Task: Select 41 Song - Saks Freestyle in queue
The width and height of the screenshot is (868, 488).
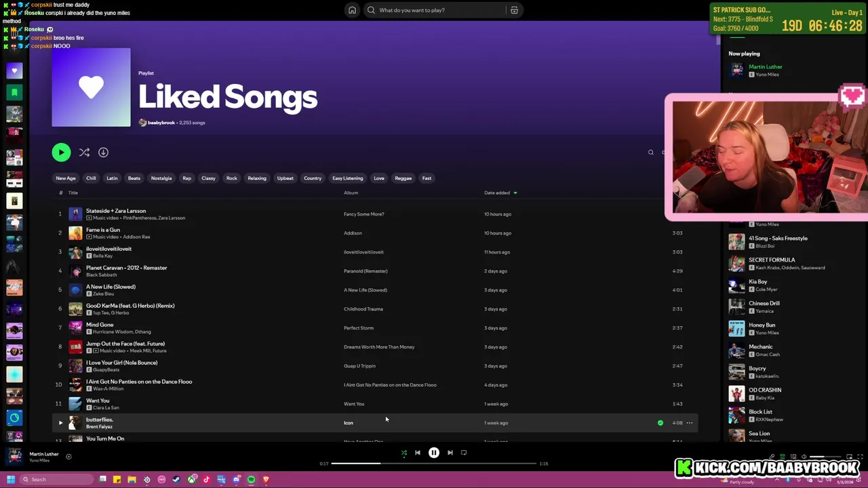Action: pyautogui.click(x=778, y=239)
